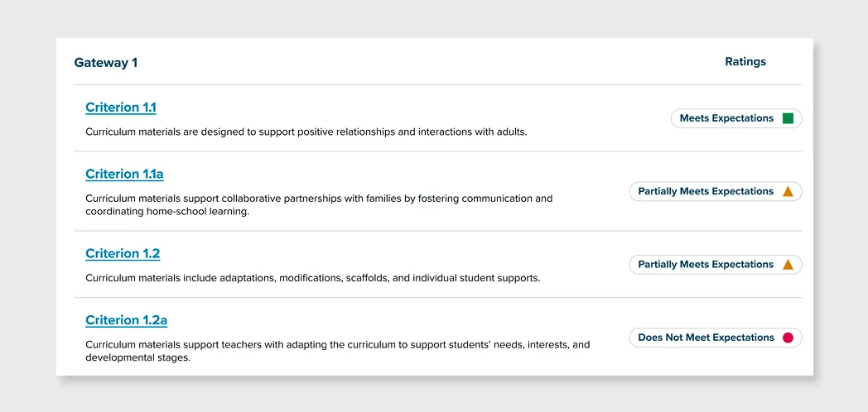Click the orange triangle icon for Criterion 1.2
Screen dimensions: 868x412
[788, 265]
